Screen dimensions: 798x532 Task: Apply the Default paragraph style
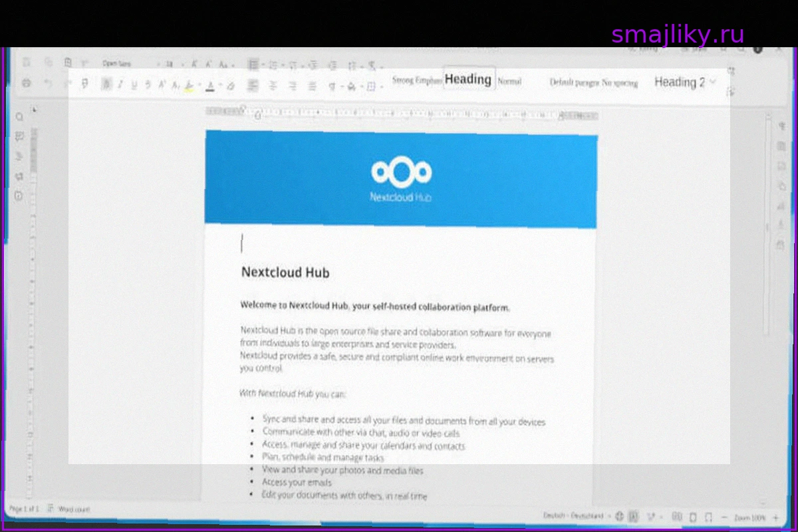[574, 82]
